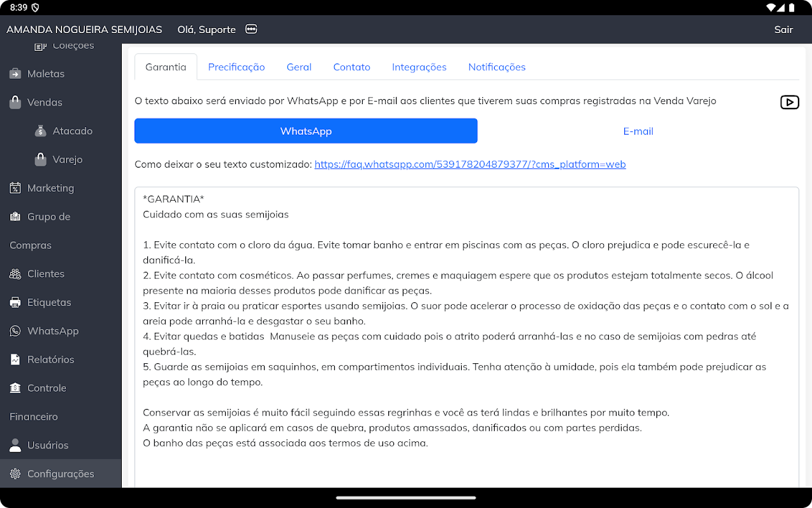Open the Clientes people icon
Image resolution: width=812 pixels, height=508 pixels.
pyautogui.click(x=15, y=274)
